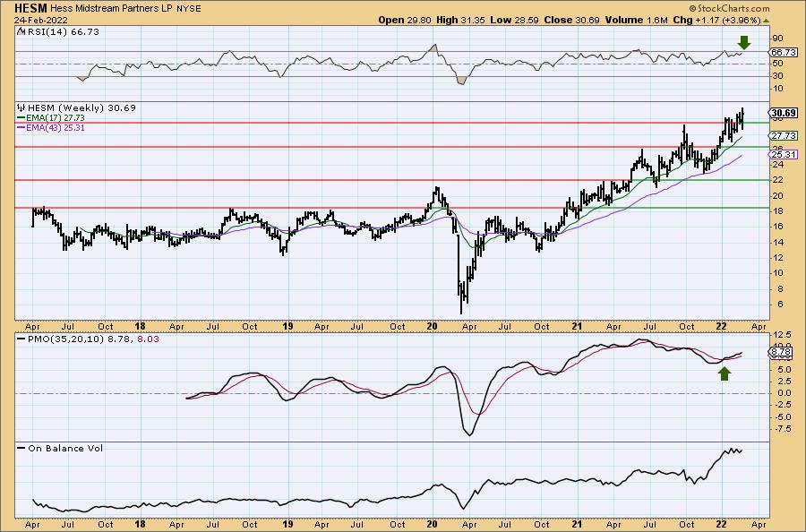This screenshot has height=532, width=806.
Task: Click the On Balance Vol legend label
Action: [65, 448]
